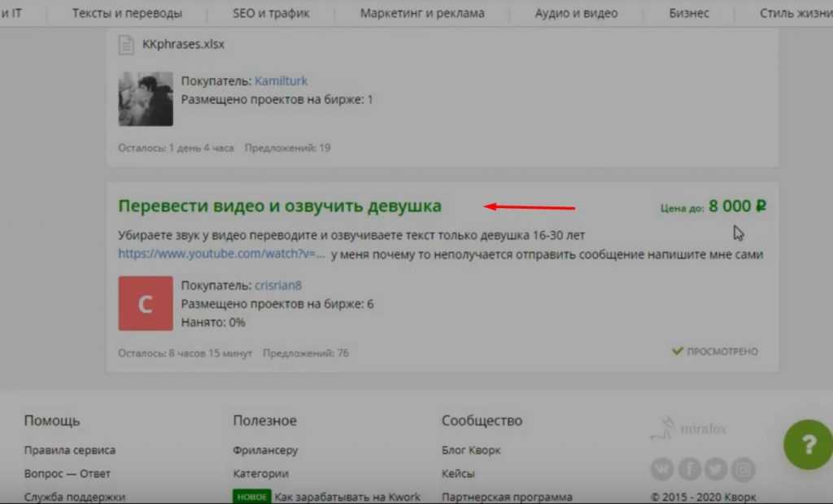Viewport: 833px width, 504px height.
Task: Click the Kamilturk buyer profile photo
Action: coord(146,98)
